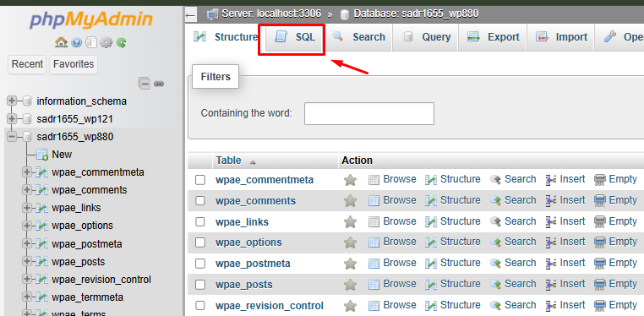Check the wpae_comments checkbox
Image resolution: width=644 pixels, height=316 pixels.
tap(200, 201)
